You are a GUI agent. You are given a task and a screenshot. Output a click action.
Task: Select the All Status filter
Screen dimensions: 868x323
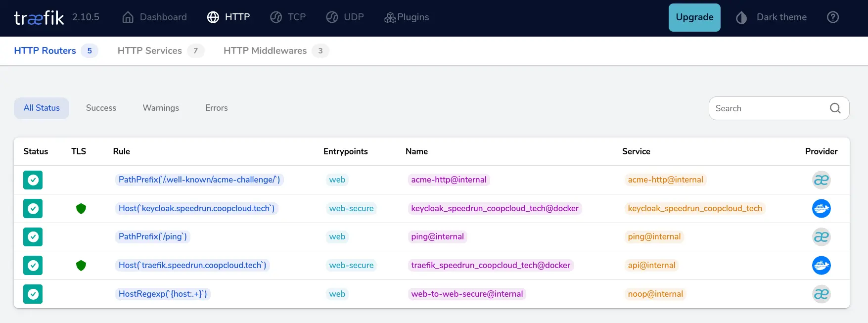pos(42,108)
